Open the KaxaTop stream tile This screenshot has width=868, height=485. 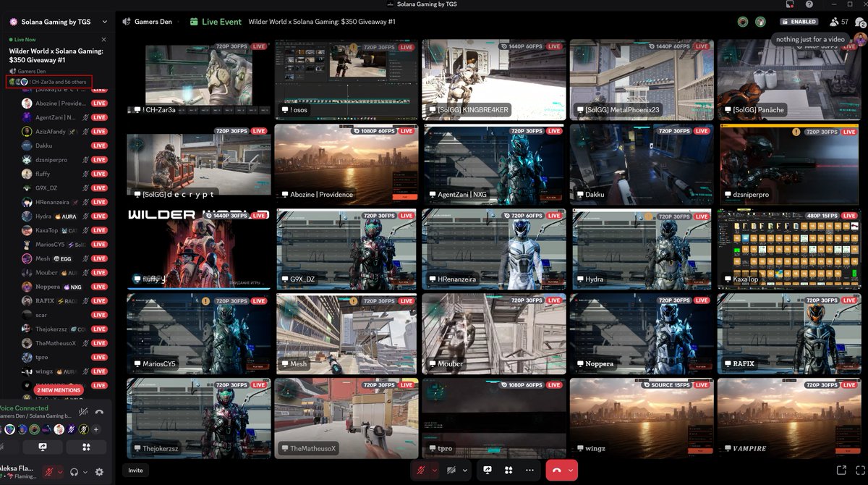pyautogui.click(x=789, y=248)
